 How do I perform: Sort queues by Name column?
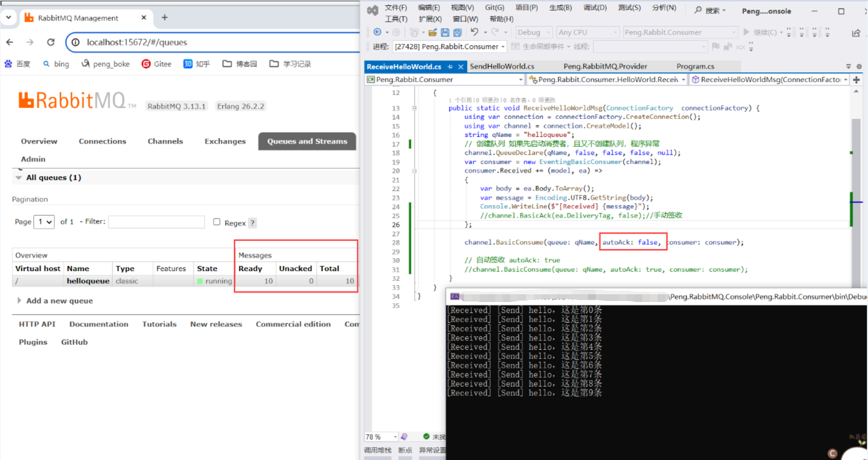coord(78,269)
